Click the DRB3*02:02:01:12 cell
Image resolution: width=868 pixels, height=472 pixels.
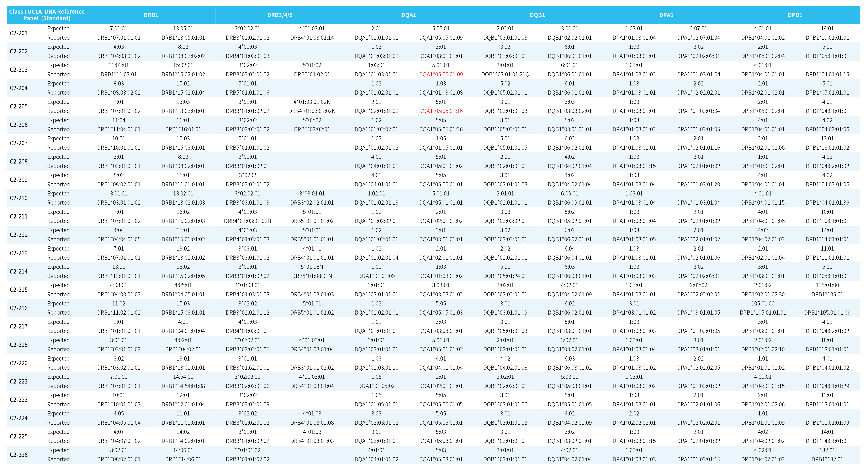(x=248, y=313)
